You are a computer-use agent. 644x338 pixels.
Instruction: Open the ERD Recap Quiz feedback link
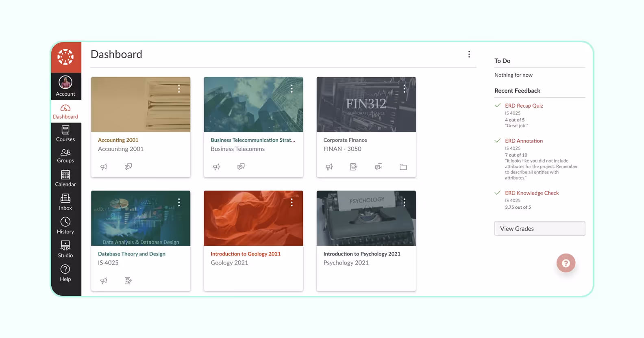click(x=524, y=106)
